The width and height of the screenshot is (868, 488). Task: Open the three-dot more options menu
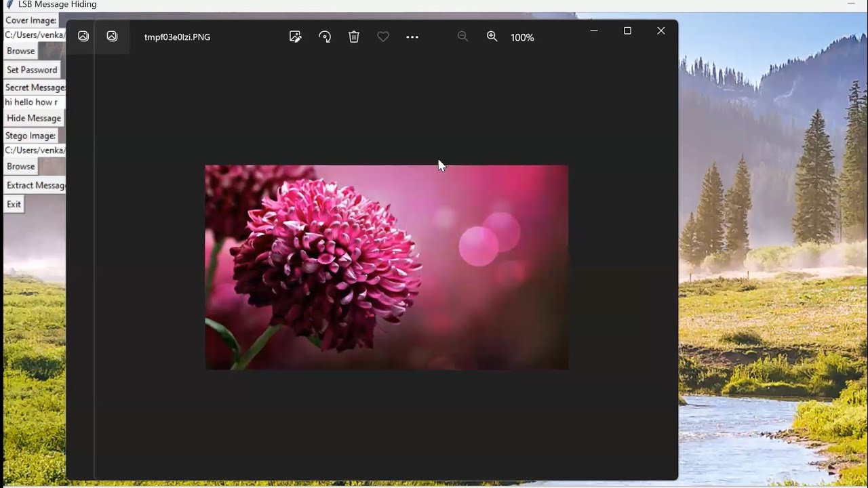click(x=412, y=37)
